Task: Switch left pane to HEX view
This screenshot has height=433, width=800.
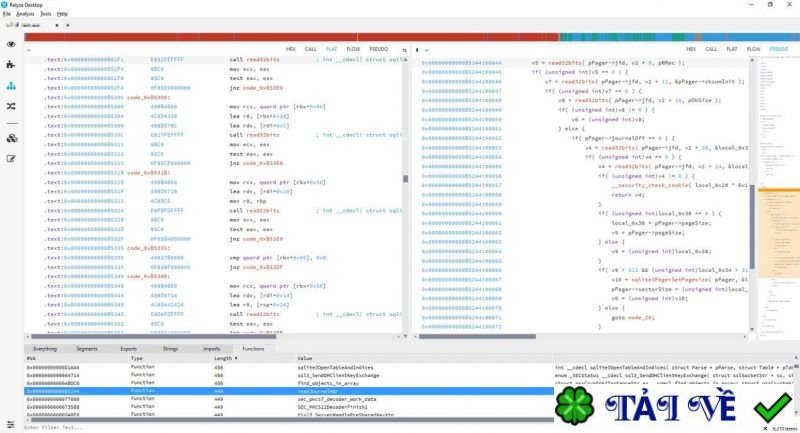Action: (291, 48)
